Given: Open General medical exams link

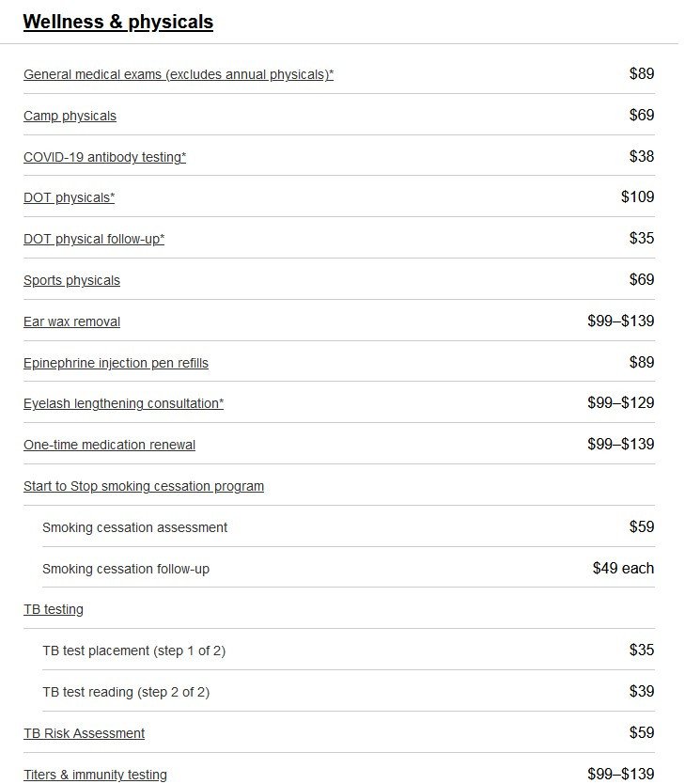Looking at the screenshot, I should pos(179,74).
